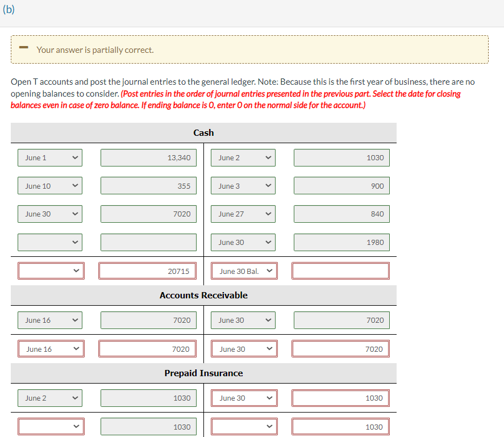Open the June 3 date dropdown in Cash
The width and height of the screenshot is (504, 437).
[x=243, y=185]
